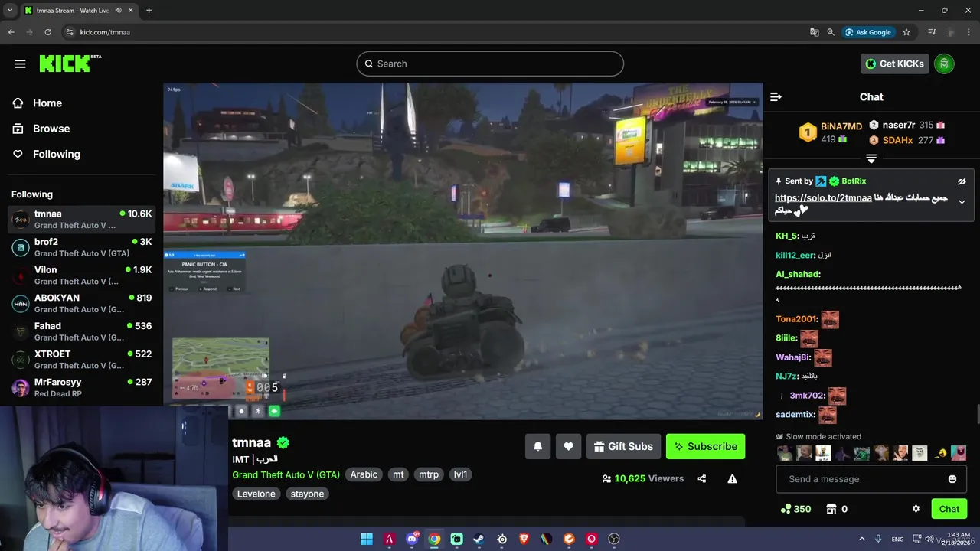Open the zoom magnifier in address bar

pos(831,32)
